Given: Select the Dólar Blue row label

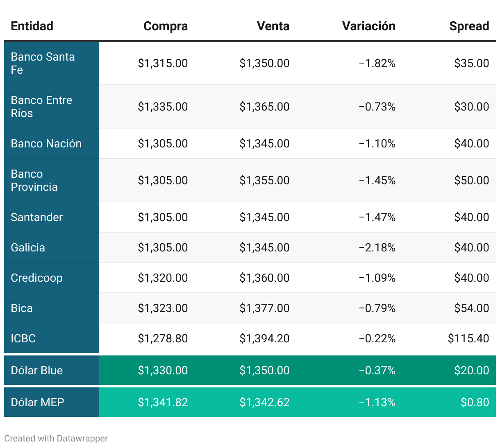Looking at the screenshot, I should (37, 371).
